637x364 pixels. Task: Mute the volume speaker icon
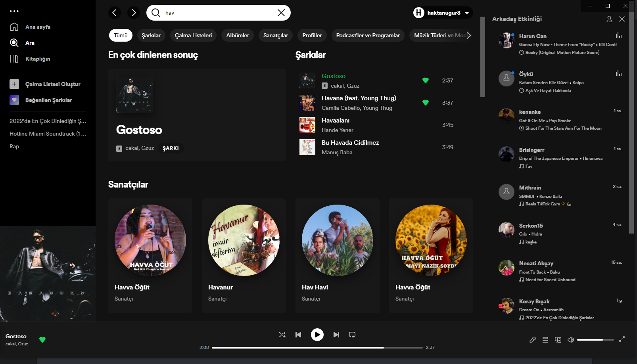(x=571, y=340)
